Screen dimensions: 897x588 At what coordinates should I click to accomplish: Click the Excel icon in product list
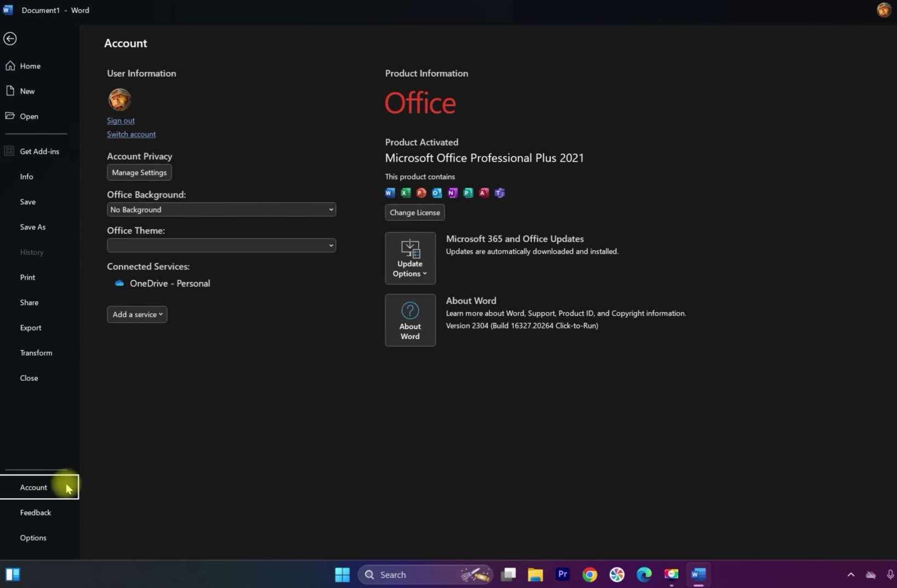coord(405,193)
